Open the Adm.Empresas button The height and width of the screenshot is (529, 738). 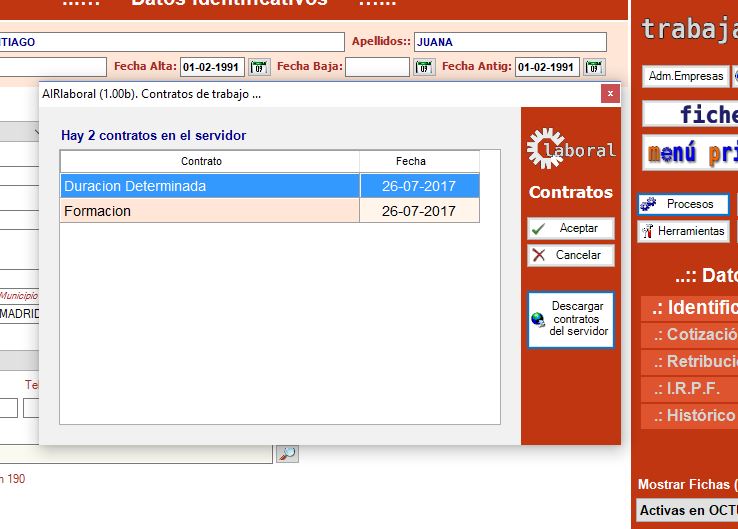pos(685,76)
